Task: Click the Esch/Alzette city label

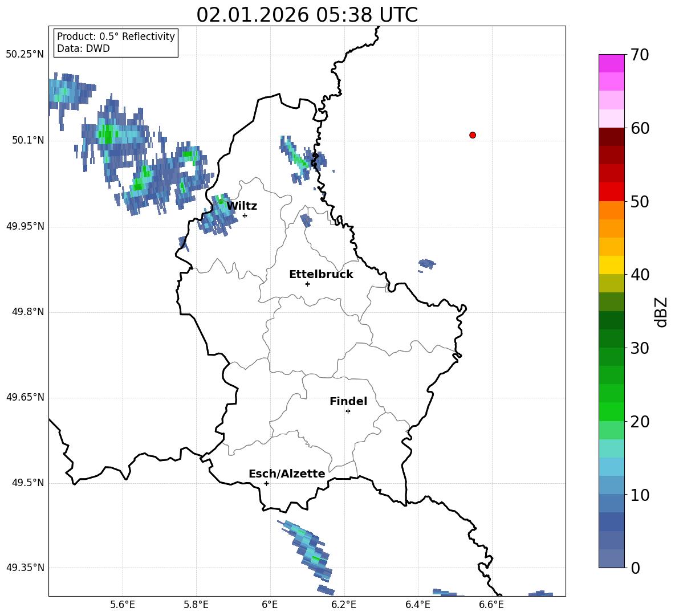Action: [287, 474]
